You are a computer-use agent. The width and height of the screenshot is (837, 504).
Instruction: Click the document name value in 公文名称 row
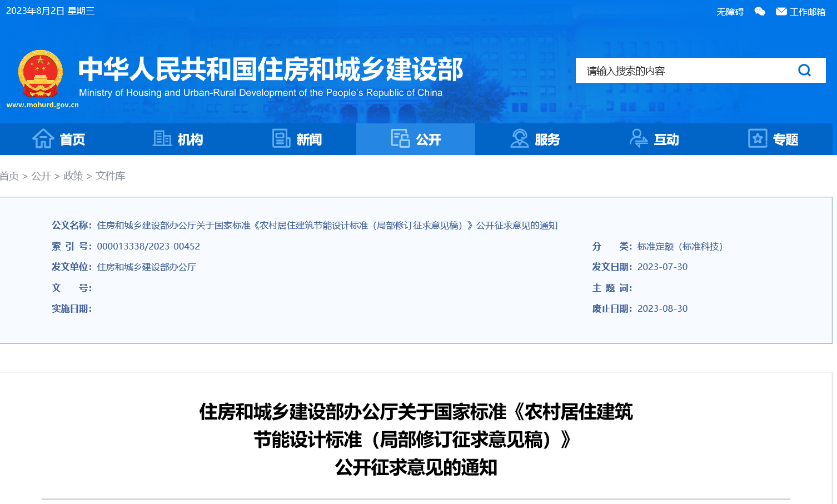[x=327, y=225]
